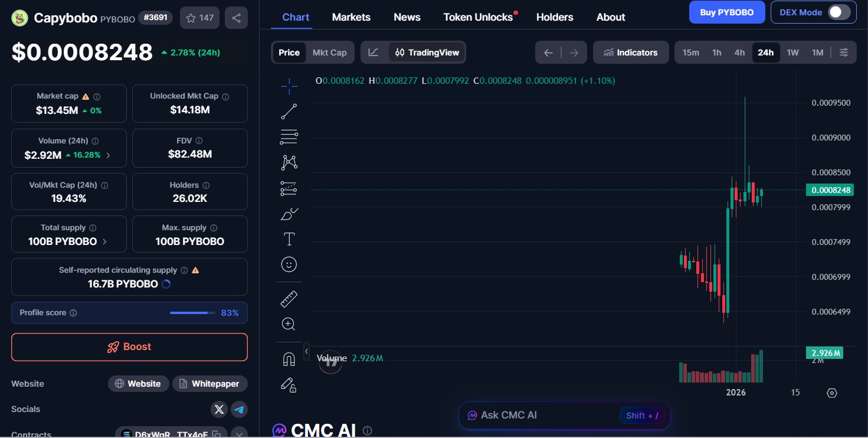868x438 pixels.
Task: Open chart settings gear on time axis
Action: point(832,393)
